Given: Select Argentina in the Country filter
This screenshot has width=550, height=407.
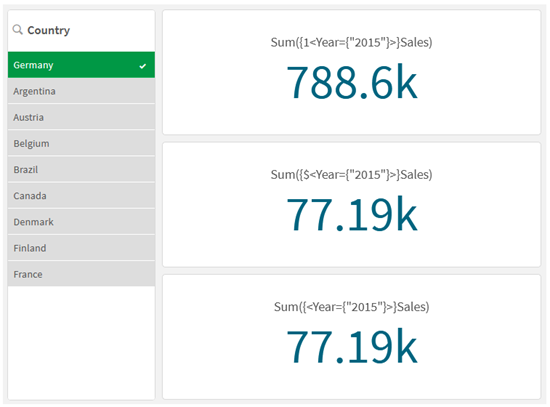Looking at the screenshot, I should coord(81,91).
